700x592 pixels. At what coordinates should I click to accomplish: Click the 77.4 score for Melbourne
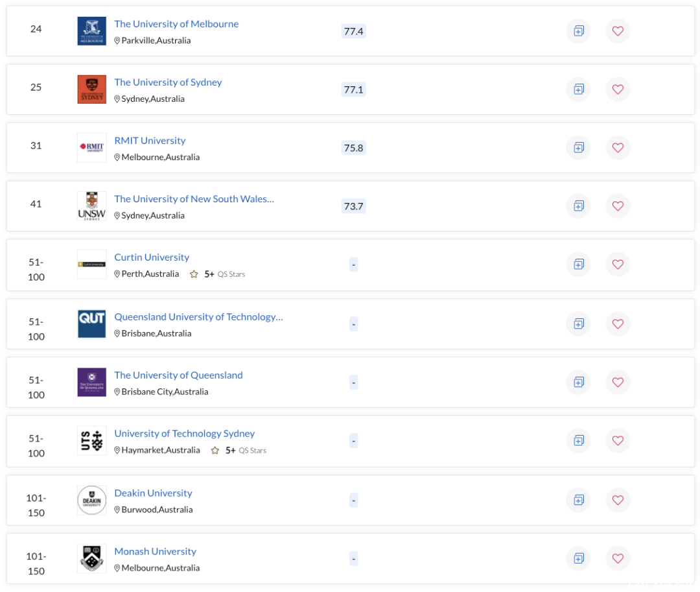(x=354, y=31)
